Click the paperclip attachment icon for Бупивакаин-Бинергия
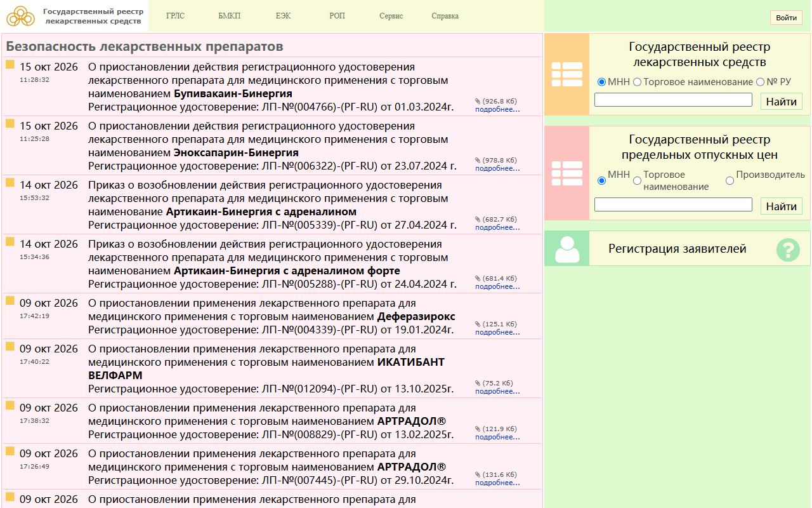 click(x=478, y=101)
